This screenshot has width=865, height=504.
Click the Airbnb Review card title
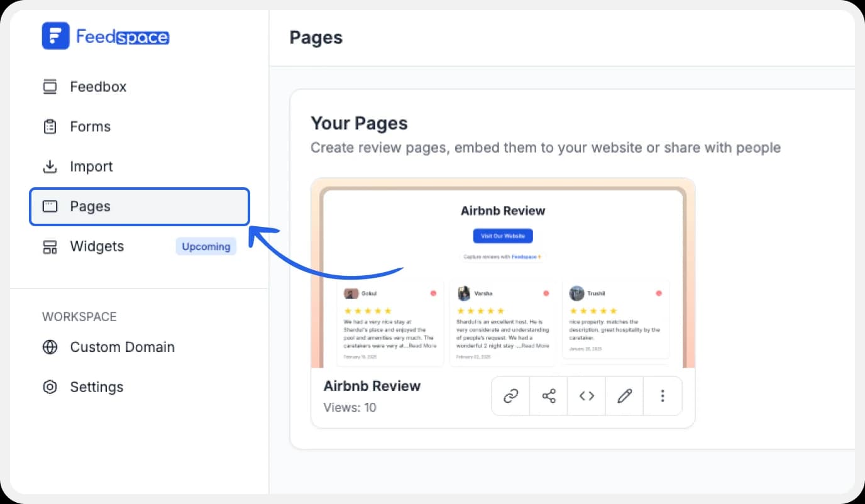point(372,386)
